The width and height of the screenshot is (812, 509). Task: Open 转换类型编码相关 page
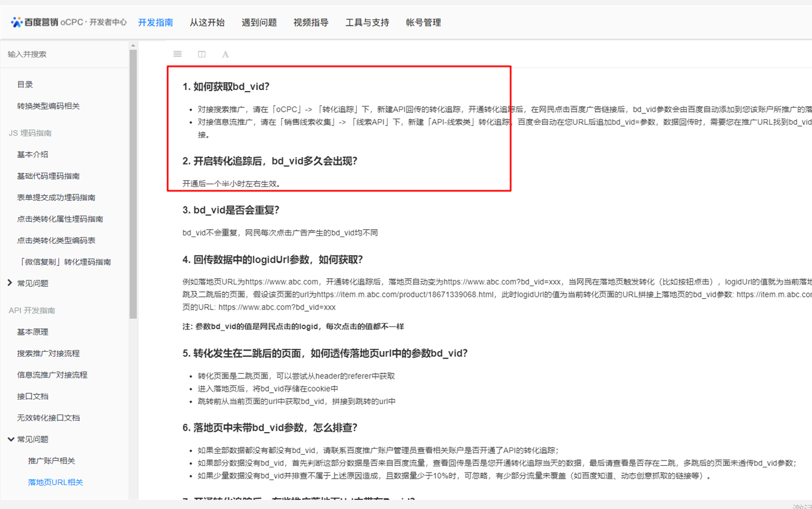48,106
